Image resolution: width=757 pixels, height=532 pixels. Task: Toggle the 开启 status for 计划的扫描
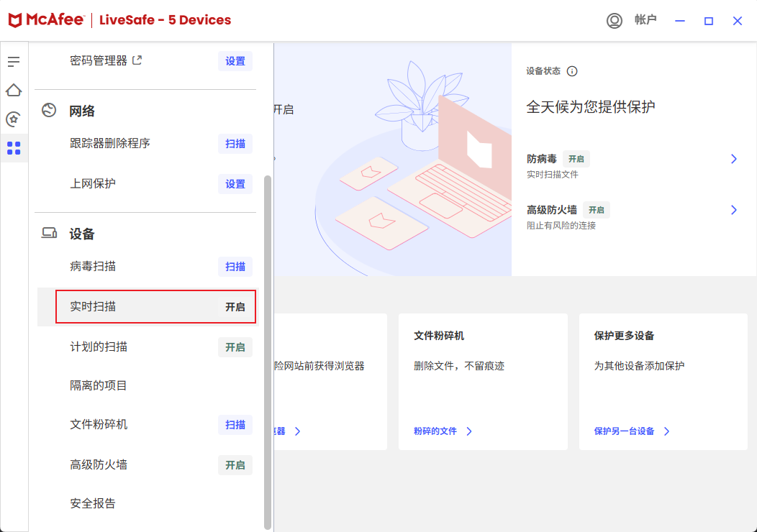click(235, 347)
